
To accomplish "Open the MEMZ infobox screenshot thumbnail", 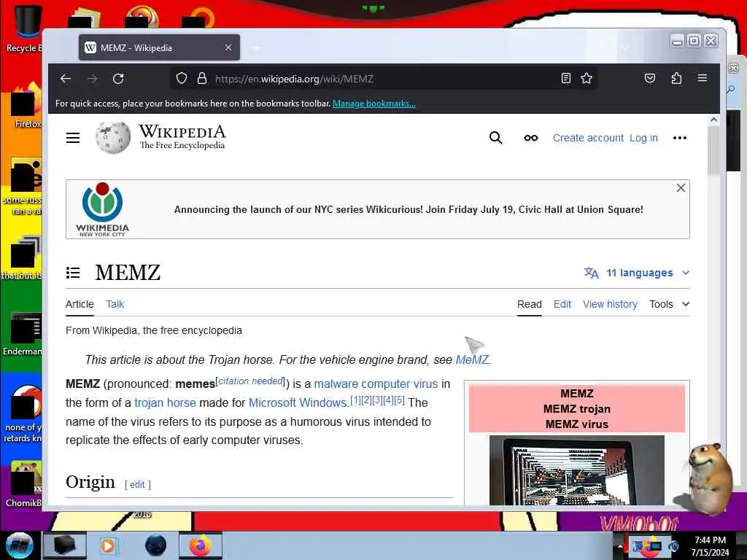I will point(576,470).
